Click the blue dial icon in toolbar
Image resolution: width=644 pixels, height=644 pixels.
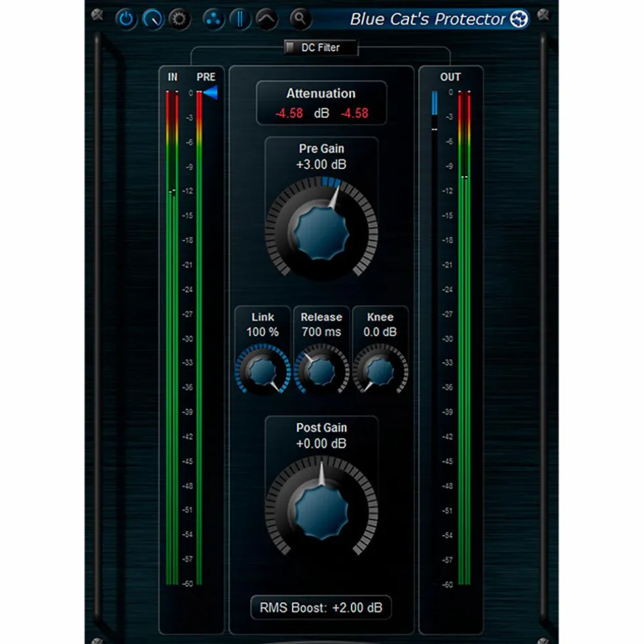pos(152,19)
